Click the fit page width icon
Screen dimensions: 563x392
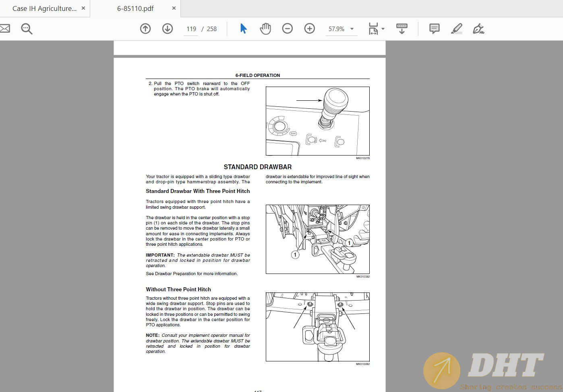(x=373, y=29)
